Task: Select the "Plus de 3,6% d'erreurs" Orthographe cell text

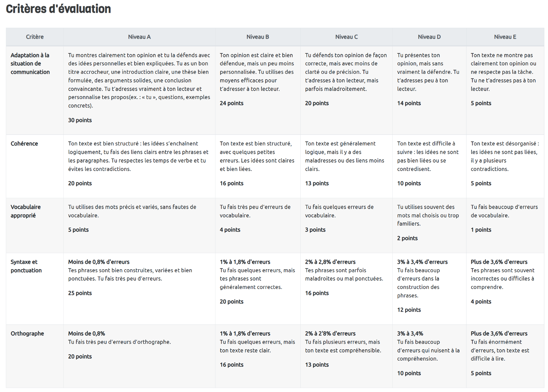Action: click(x=499, y=334)
